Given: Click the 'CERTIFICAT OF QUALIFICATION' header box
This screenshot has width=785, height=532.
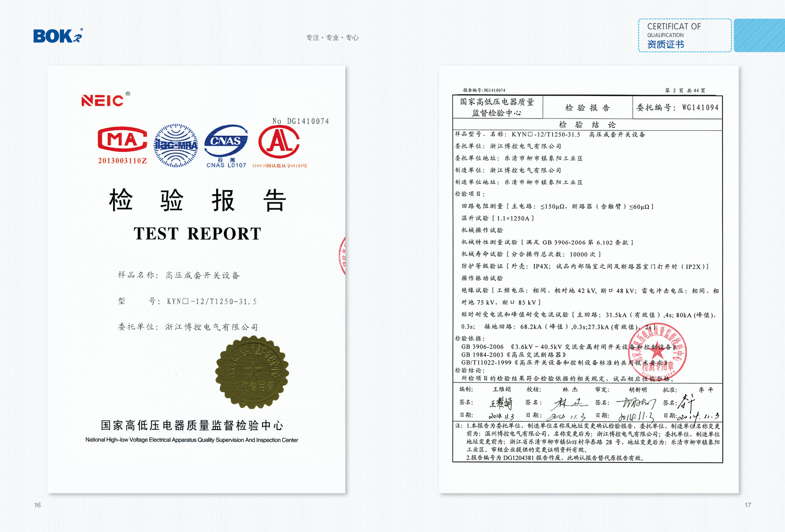Looking at the screenshot, I should tap(685, 35).
